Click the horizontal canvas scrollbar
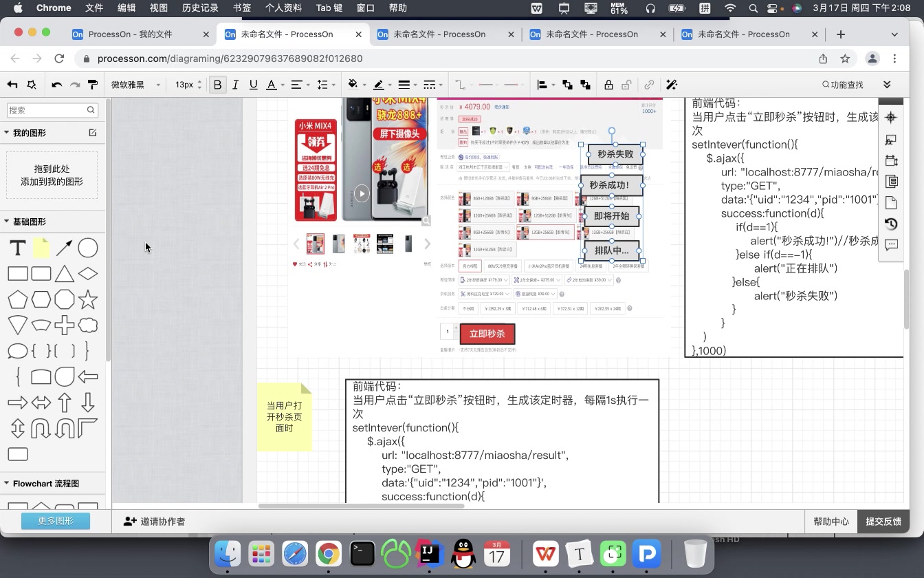 [x=361, y=506]
